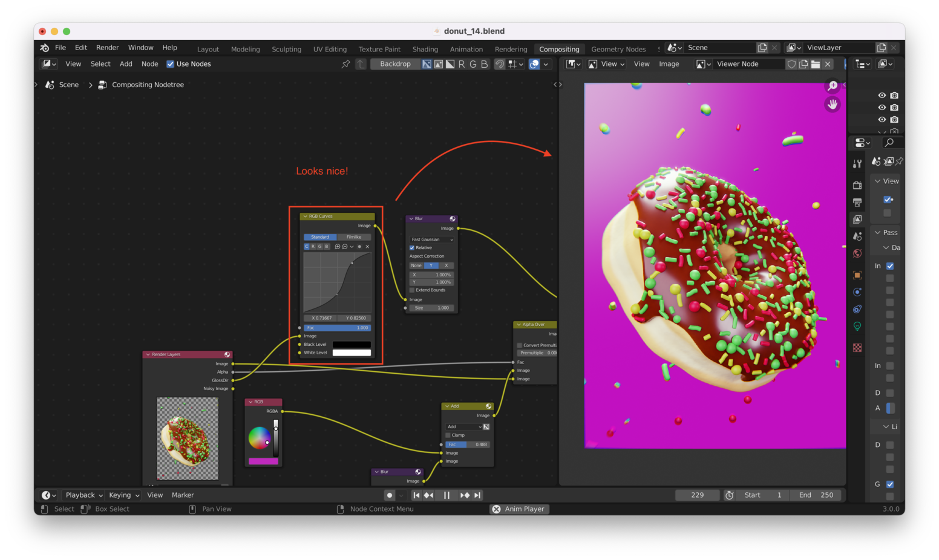Cancel the Anim Player in the status bar
The height and width of the screenshot is (560, 939).
[496, 509]
